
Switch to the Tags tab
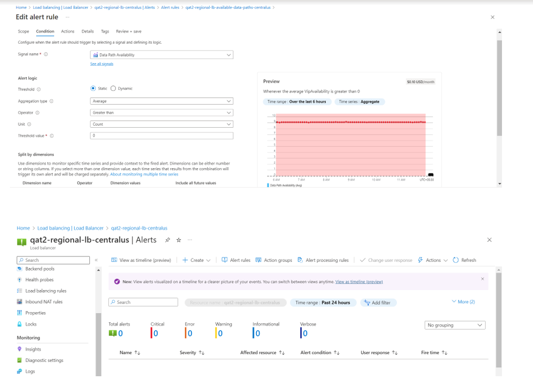[x=105, y=31]
